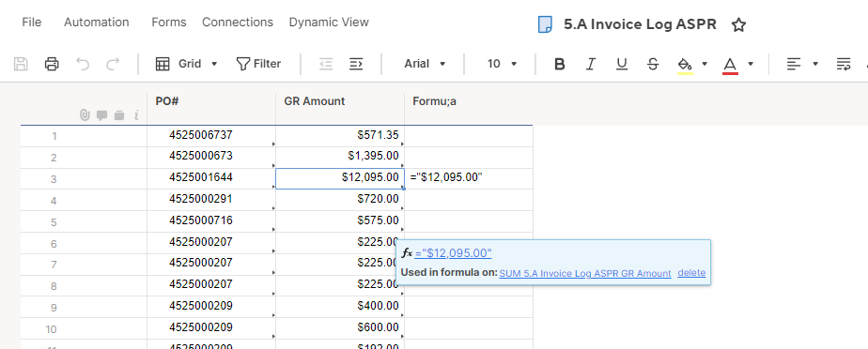Screen dimensions: 868x349
Task: Open the Grid view dropdown
Action: click(187, 64)
